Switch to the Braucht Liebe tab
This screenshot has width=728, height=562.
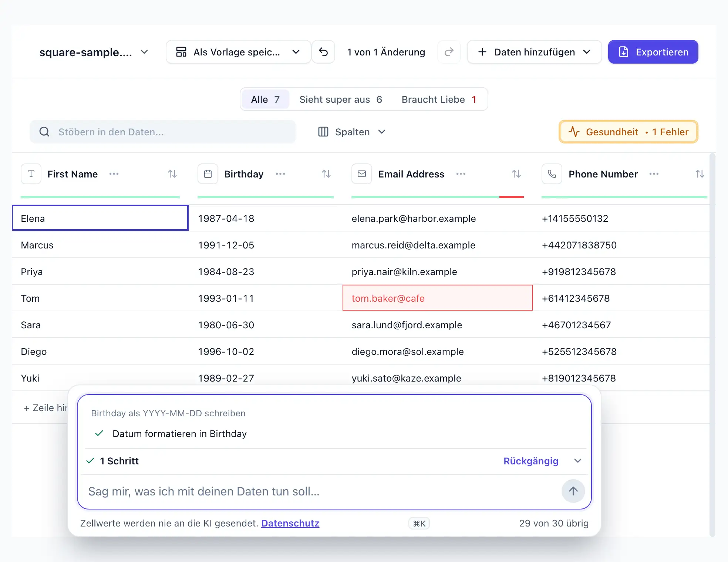point(439,99)
